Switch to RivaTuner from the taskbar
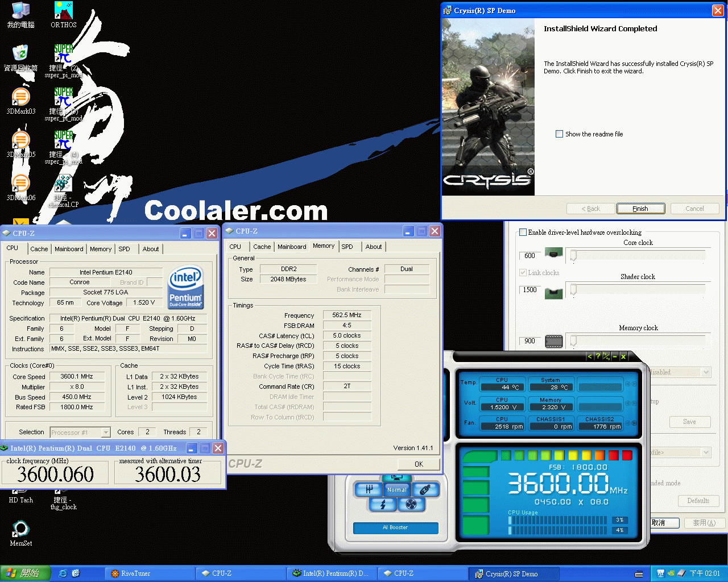The height and width of the screenshot is (582, 728). tap(151, 573)
